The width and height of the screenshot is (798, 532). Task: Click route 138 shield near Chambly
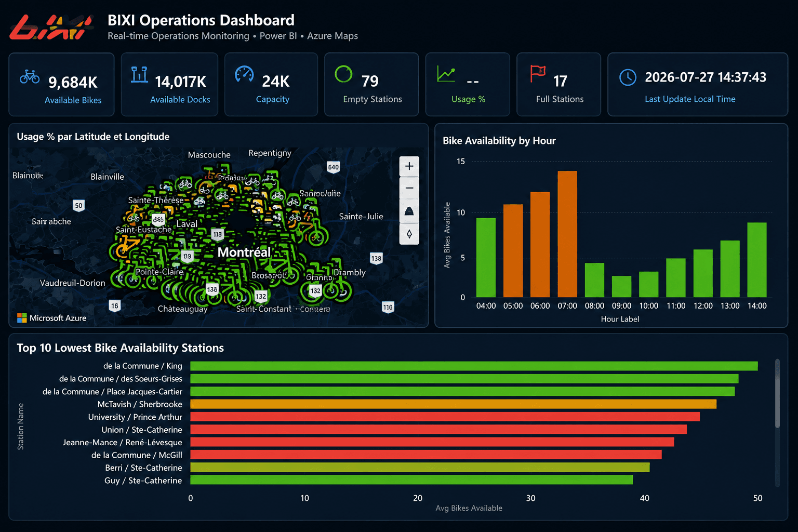click(376, 258)
